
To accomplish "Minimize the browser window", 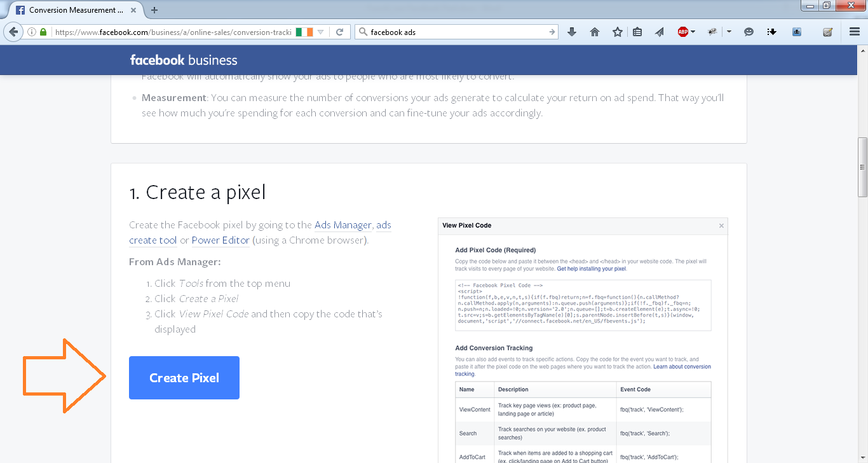I will tap(809, 5).
